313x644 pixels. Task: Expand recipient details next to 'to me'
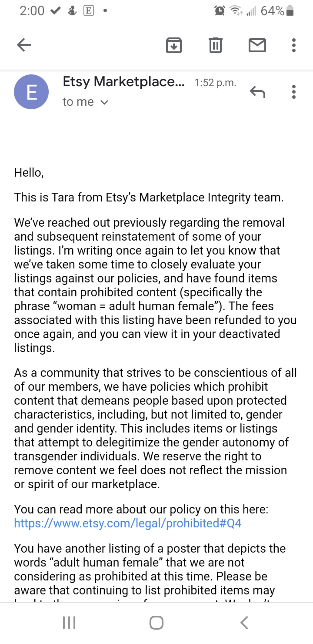[x=104, y=102]
